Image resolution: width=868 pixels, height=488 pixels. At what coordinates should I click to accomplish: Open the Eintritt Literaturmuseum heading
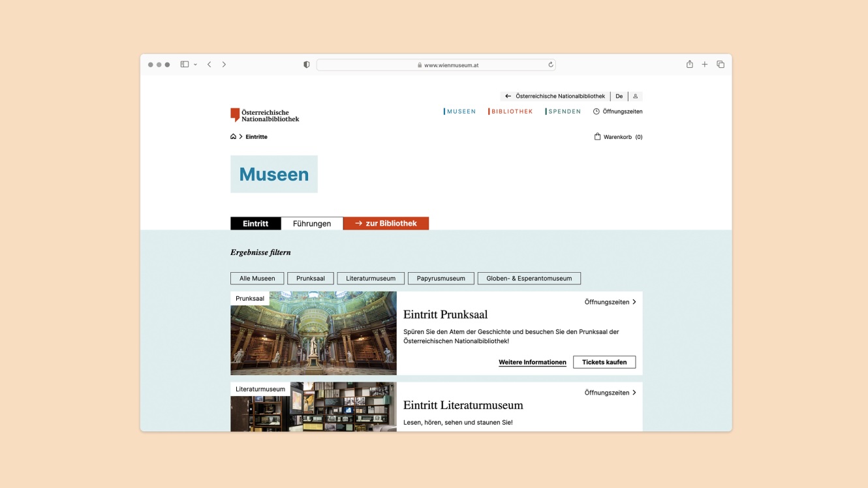[463, 406]
